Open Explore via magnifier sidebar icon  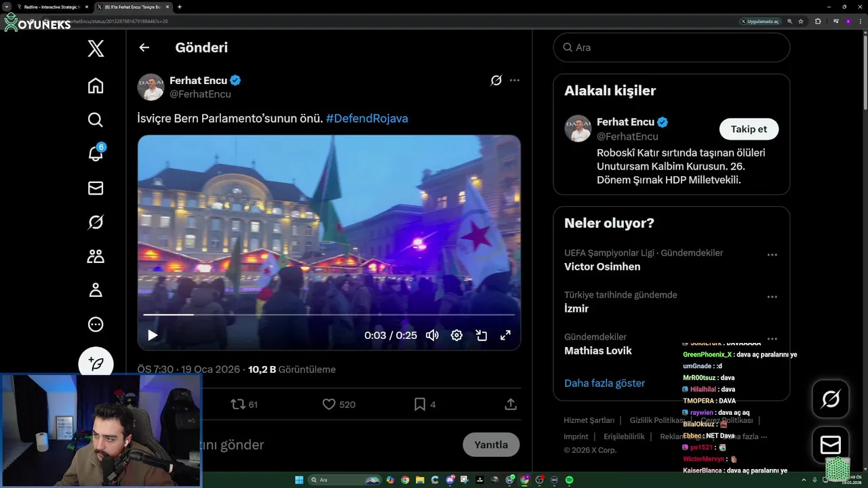[x=96, y=120]
